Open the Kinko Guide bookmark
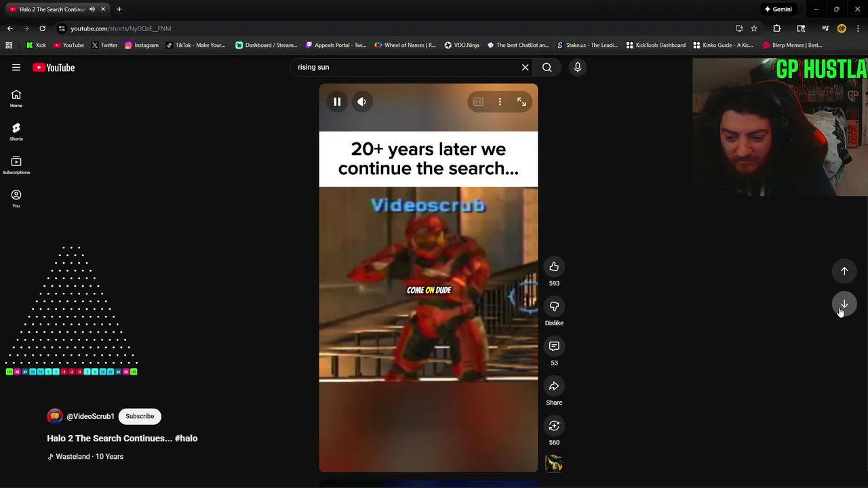 pos(723,45)
